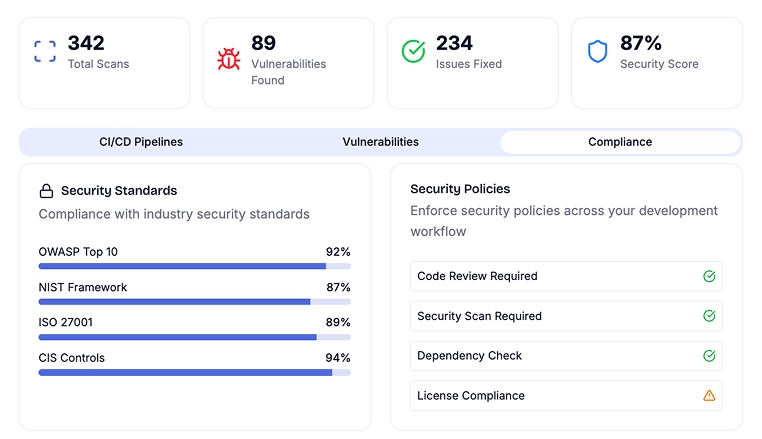Click the ISO 27001 progress bar
762x439 pixels.
click(194, 337)
